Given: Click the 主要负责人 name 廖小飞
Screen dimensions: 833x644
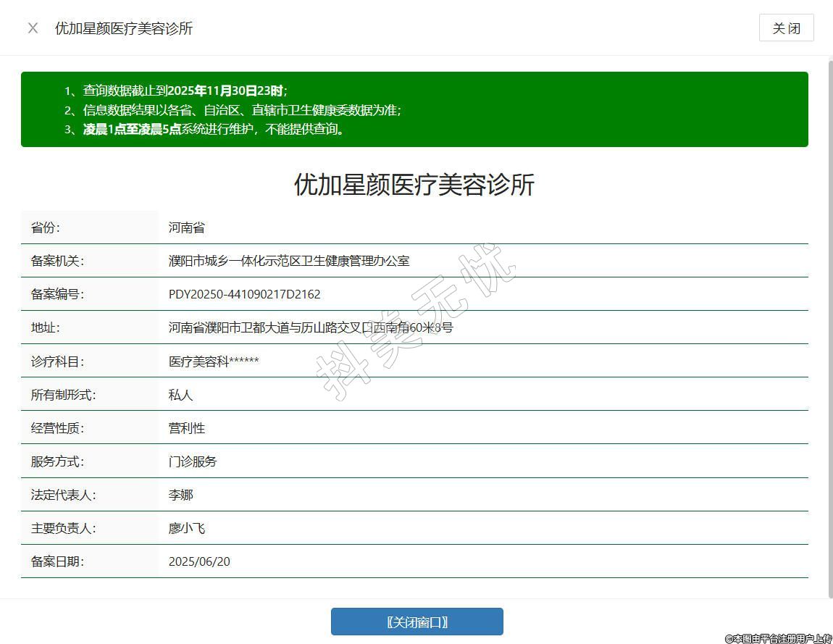Looking at the screenshot, I should pos(187,528).
